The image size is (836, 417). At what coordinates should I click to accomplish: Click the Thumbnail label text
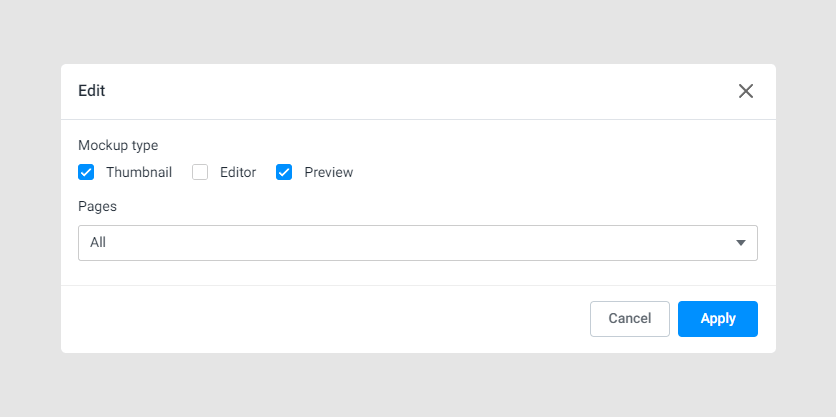click(139, 172)
